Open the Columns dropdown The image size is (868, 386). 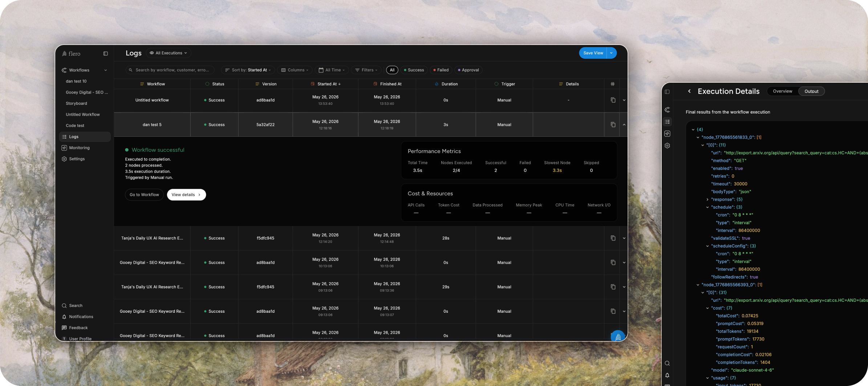(295, 70)
